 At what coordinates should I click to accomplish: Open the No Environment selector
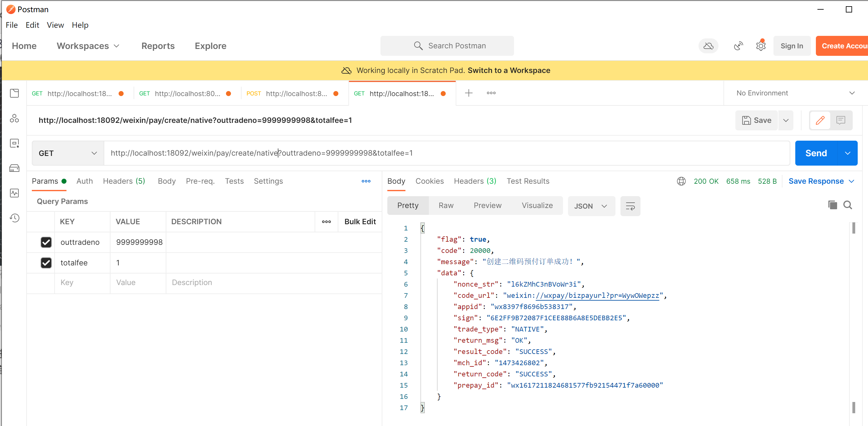click(x=795, y=93)
